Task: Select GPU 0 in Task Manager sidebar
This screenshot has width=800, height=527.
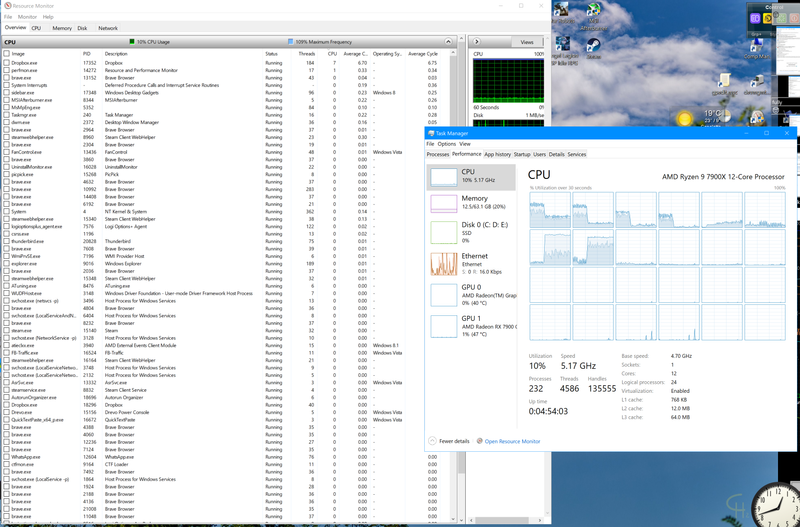Action: coord(473,294)
